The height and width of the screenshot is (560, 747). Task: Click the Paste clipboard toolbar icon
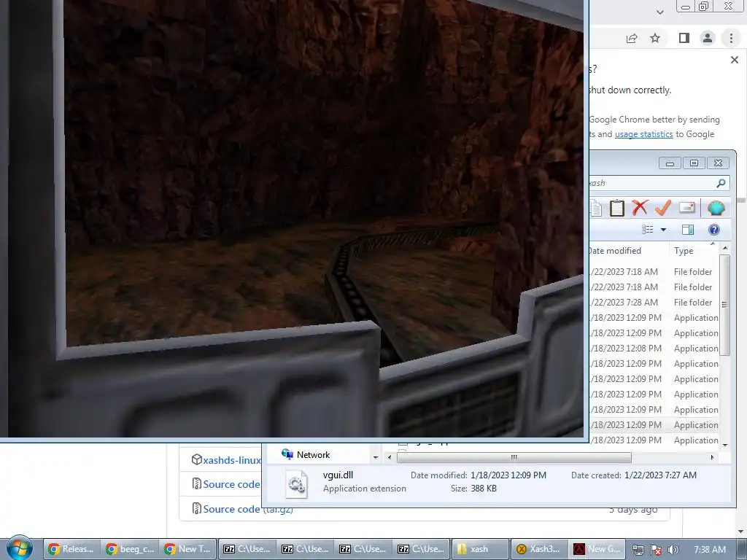[x=617, y=208]
